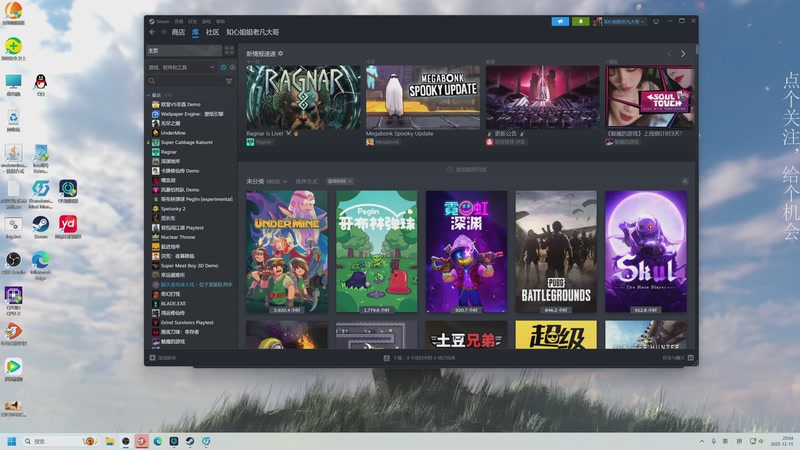This screenshot has height=450, width=800.
Task: Open the blue announcements megaphone button
Action: pyautogui.click(x=560, y=21)
